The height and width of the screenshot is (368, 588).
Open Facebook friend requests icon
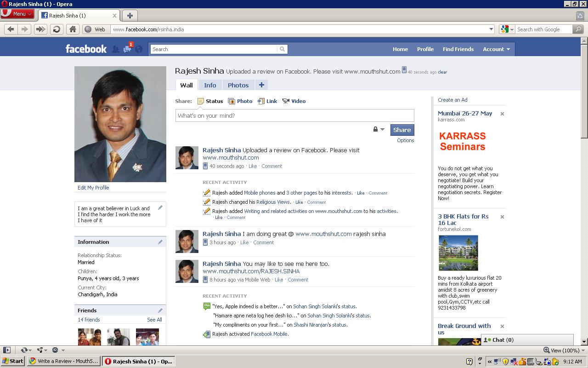[115, 49]
